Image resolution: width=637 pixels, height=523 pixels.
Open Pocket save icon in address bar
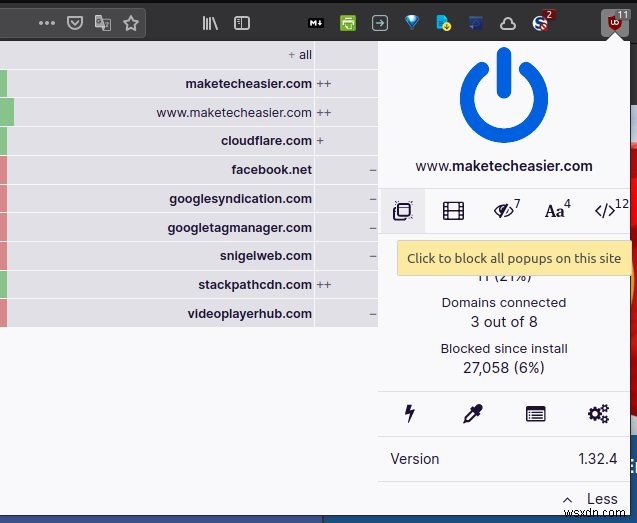point(75,23)
